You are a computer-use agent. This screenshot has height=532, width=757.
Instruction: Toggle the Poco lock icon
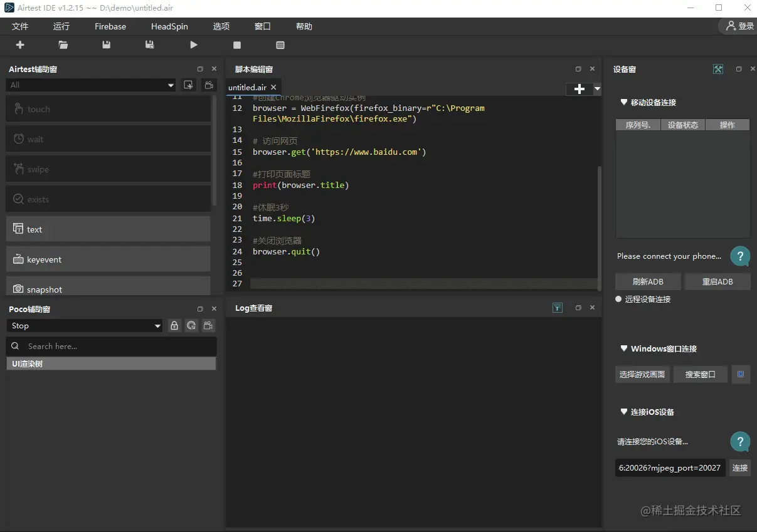(174, 326)
